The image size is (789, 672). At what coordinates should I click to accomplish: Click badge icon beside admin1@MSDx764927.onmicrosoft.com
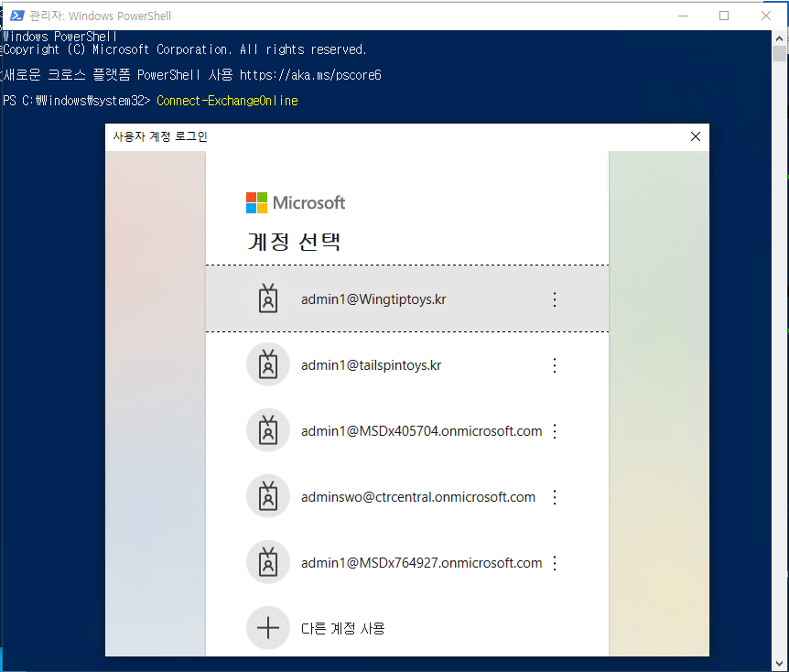[x=267, y=562]
